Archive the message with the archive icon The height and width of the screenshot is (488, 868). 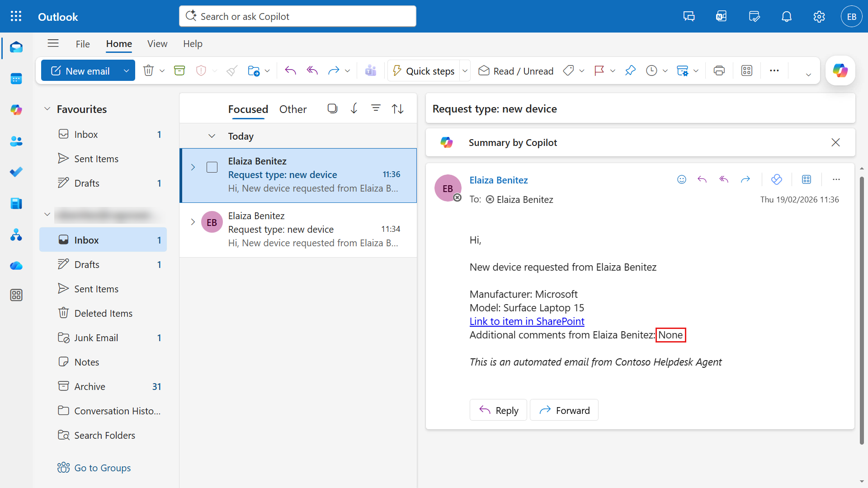(x=179, y=70)
